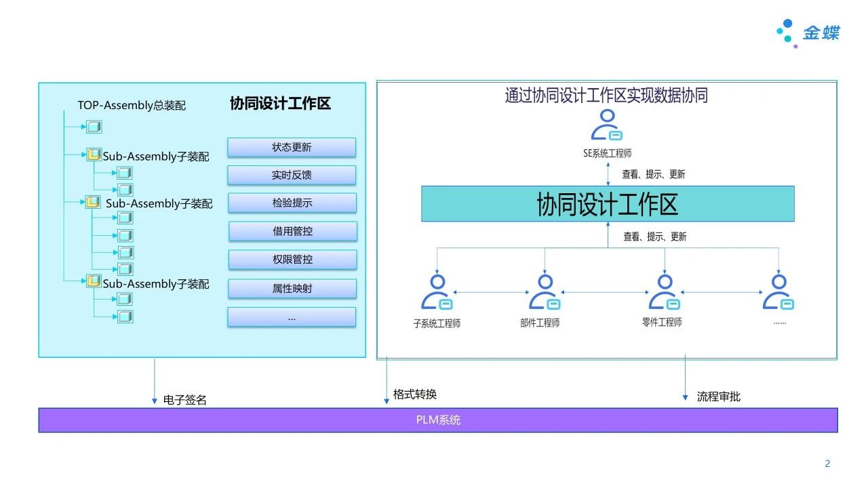868x488 pixels.
Task: Click the topmost Sub-Assembly子装配 folder icon
Action: (x=94, y=155)
